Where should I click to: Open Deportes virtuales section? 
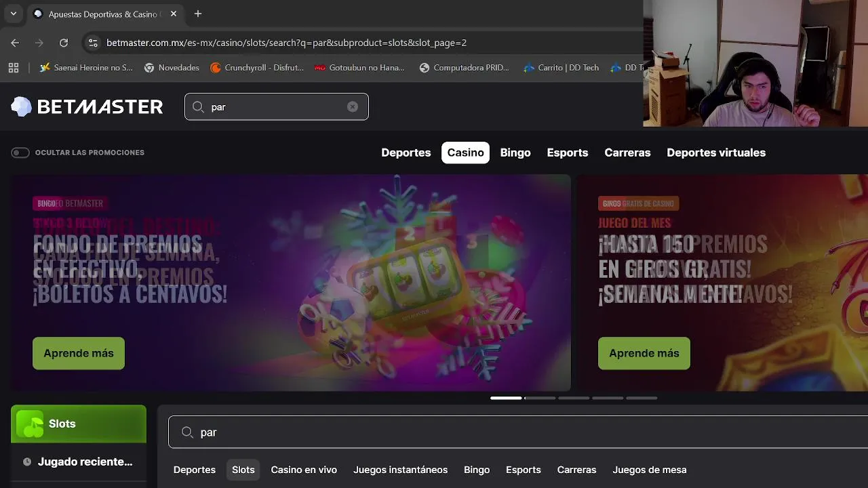[716, 152]
